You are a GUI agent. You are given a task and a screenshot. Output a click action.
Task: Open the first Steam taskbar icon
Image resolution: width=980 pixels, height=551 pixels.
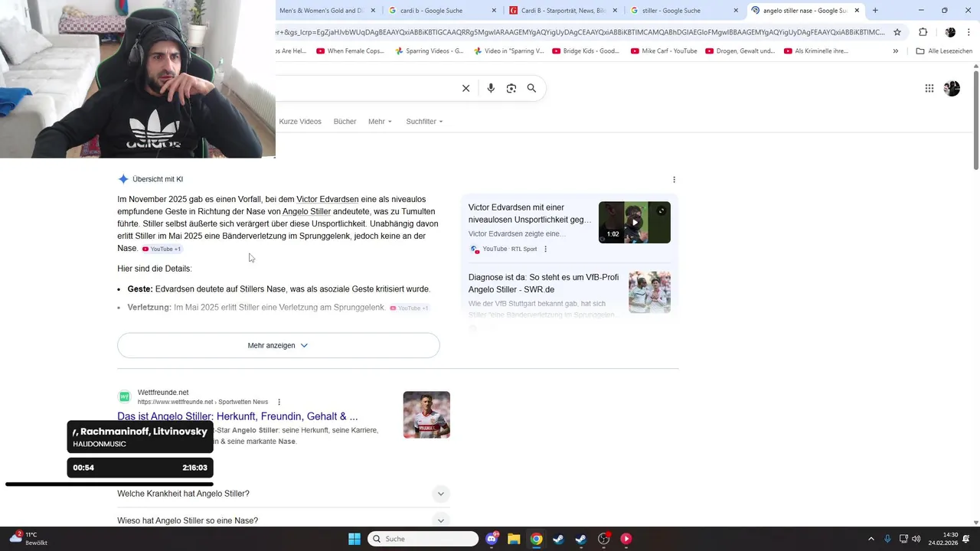pyautogui.click(x=558, y=539)
